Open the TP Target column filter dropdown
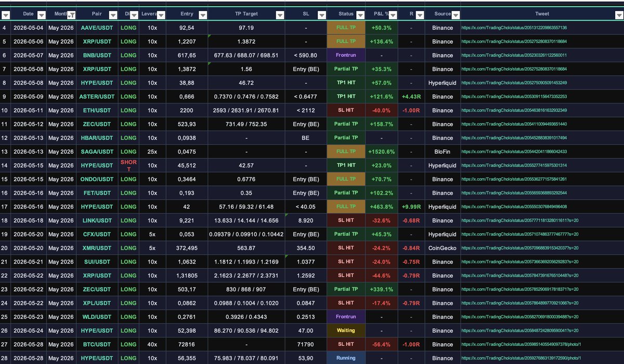This screenshot has height=364, width=624. pos(280,15)
